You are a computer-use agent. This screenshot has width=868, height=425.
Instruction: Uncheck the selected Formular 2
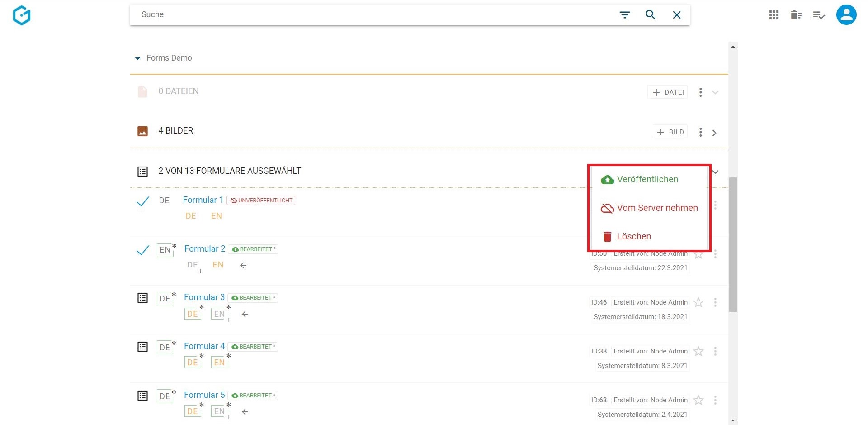tap(143, 250)
